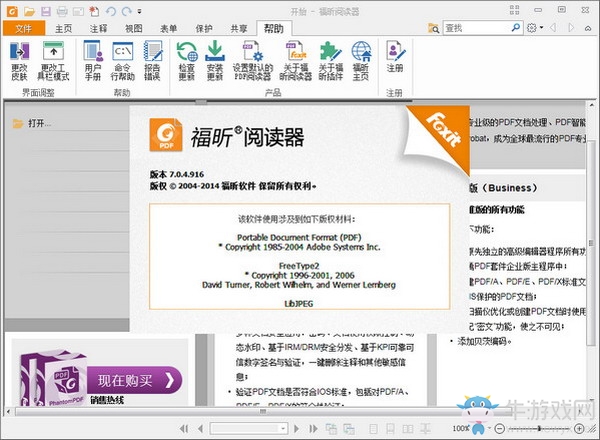Click the Change Skin (更改皮肤) icon
This screenshot has width=600, height=440.
20,60
